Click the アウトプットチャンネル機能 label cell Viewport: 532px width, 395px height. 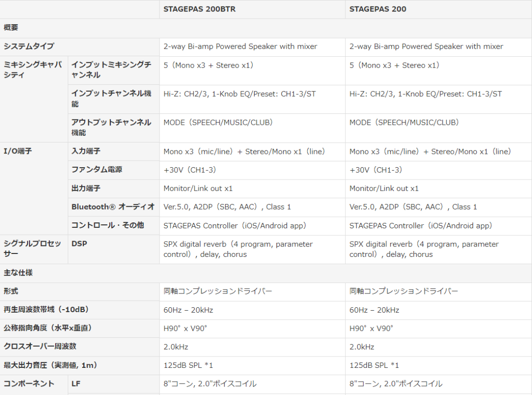point(114,128)
